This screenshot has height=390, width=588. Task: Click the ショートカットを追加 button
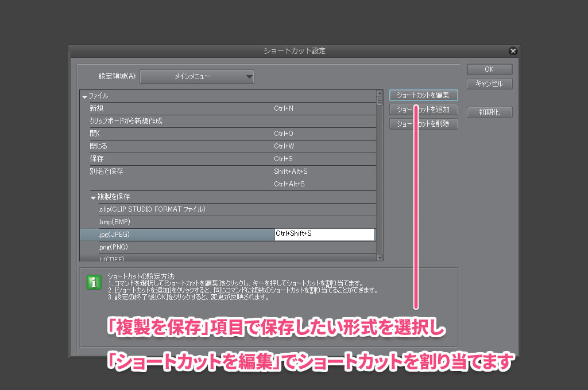[x=423, y=110]
